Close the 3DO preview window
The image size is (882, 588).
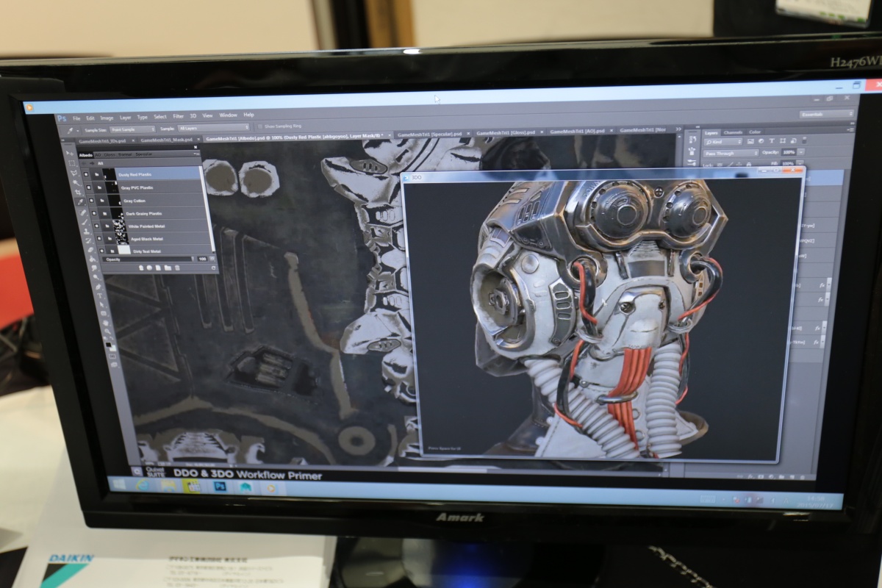point(793,170)
